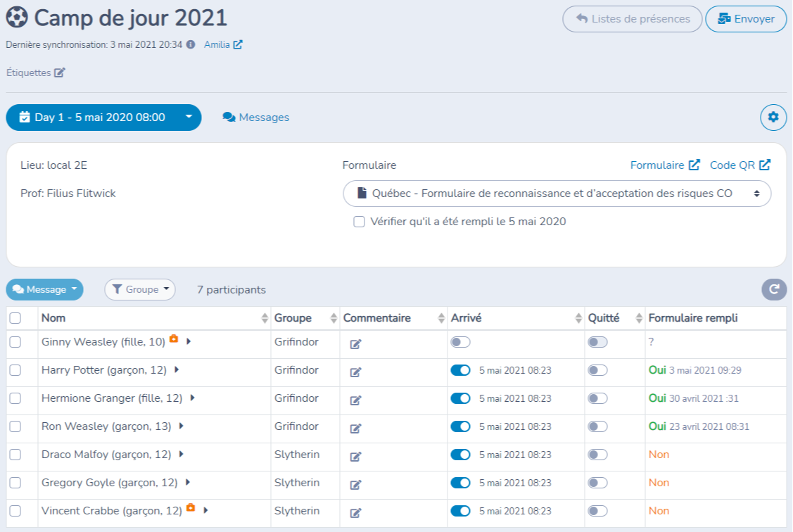This screenshot has width=793, height=532.
Task: Sort table by Arrivé column arrows
Action: 578,318
